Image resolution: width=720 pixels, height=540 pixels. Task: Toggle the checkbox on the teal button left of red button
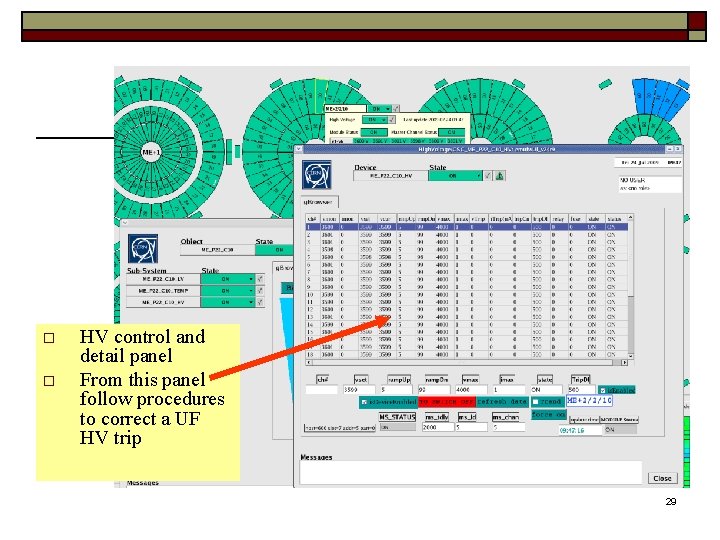coord(364,402)
